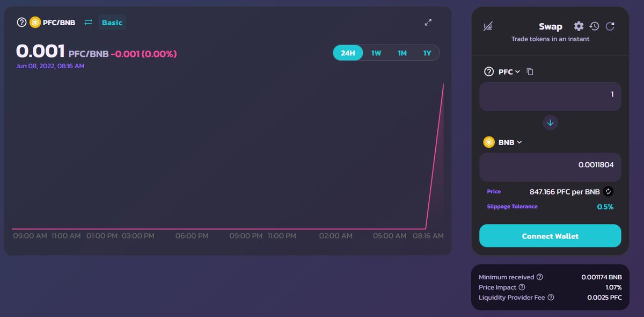Click the 06:00 PM axis label
Screen dimensions: 644x317
coord(192,236)
